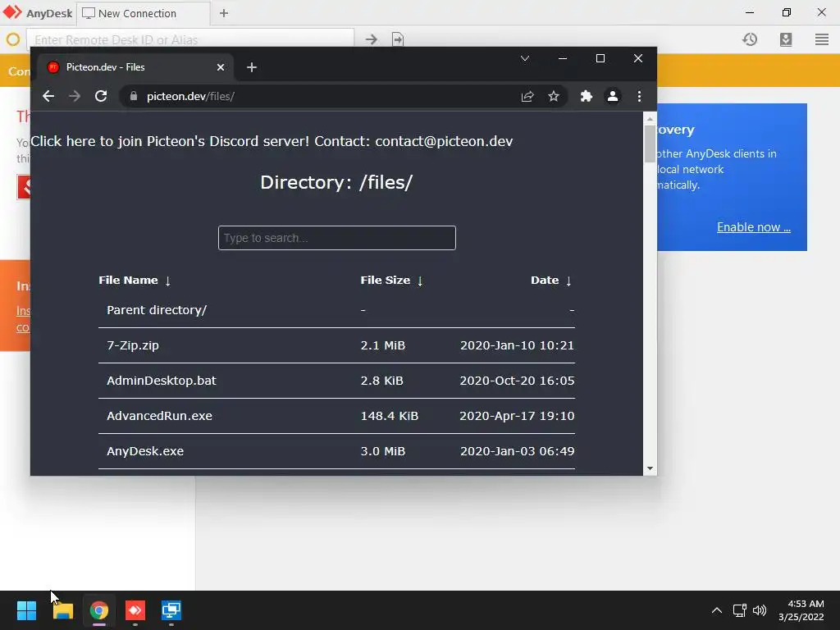840x630 pixels.
Task: Download 7-Zip.zip file
Action: point(133,345)
